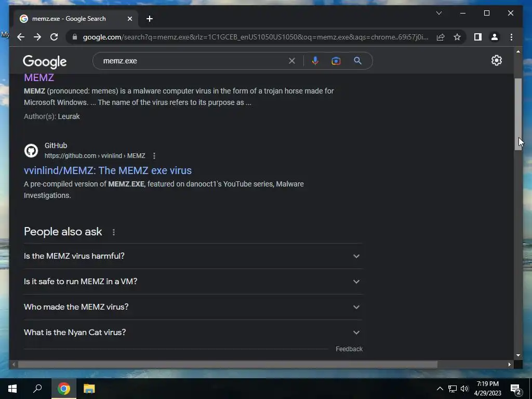Expand "Who made the MEMZ virus?" question

tap(193, 307)
